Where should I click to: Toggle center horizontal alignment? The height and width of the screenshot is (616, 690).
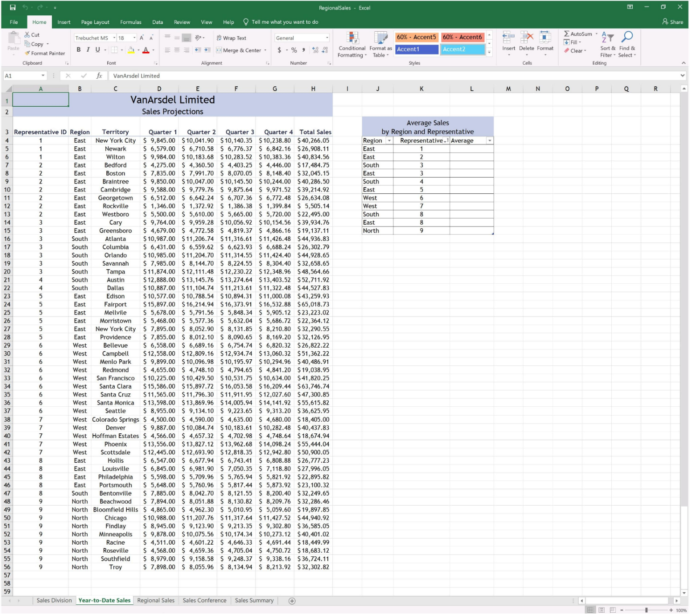click(x=177, y=50)
